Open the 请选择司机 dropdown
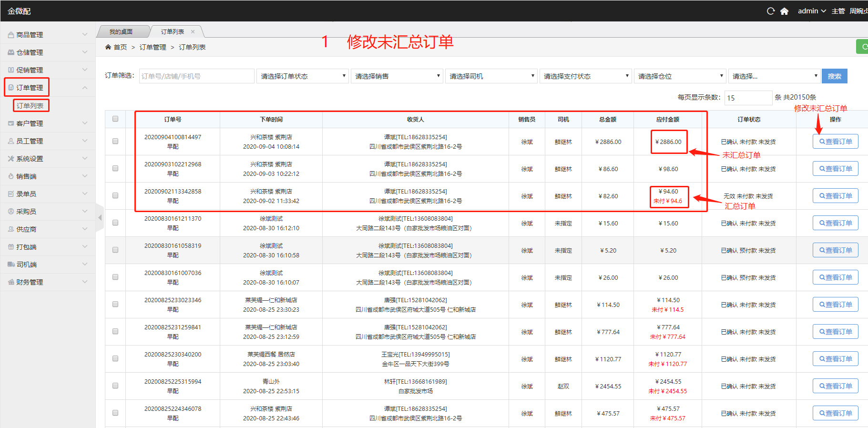Viewport: 868px width, 428px height. [x=491, y=76]
